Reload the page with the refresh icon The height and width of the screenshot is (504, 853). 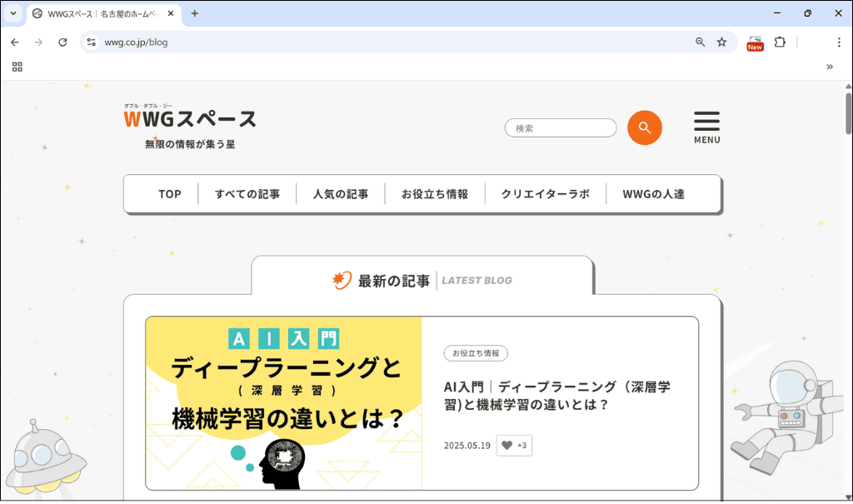[x=62, y=42]
